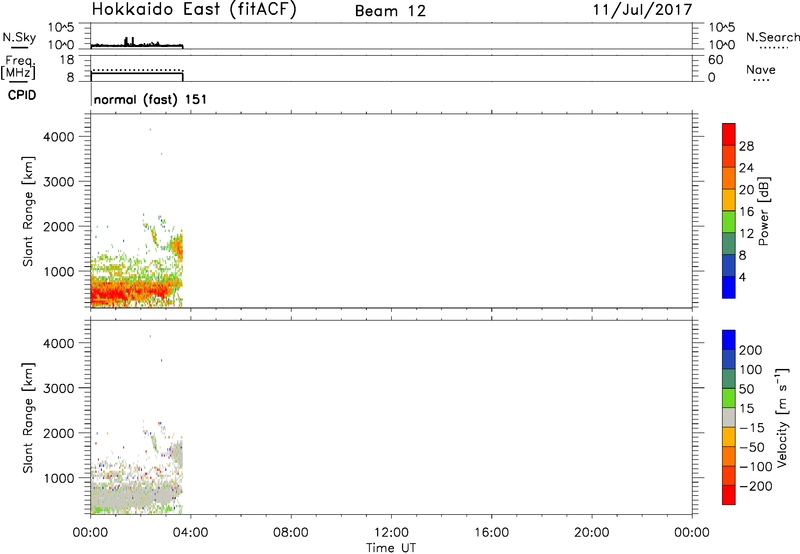This screenshot has width=800, height=554.
Task: Click the 'N.Sky' legend label
Action: (x=19, y=37)
